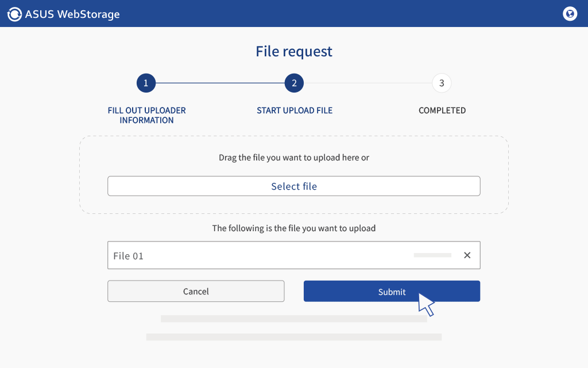Click the File 01 filename text

click(x=128, y=256)
